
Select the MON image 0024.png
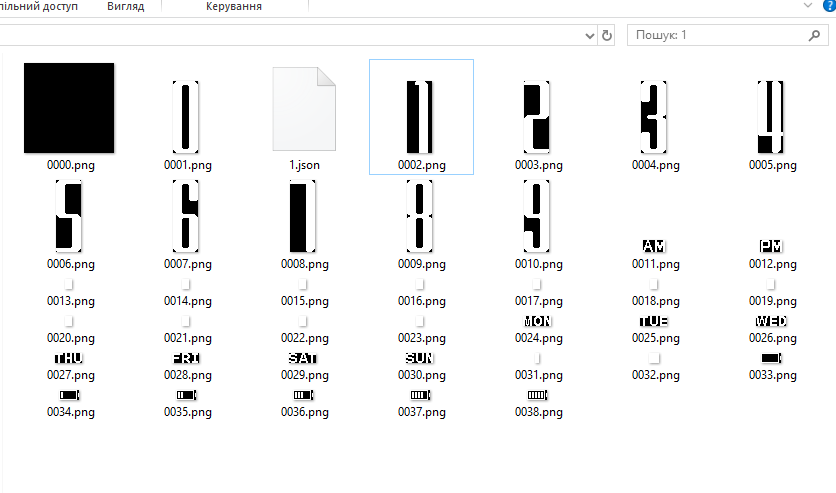(x=537, y=321)
